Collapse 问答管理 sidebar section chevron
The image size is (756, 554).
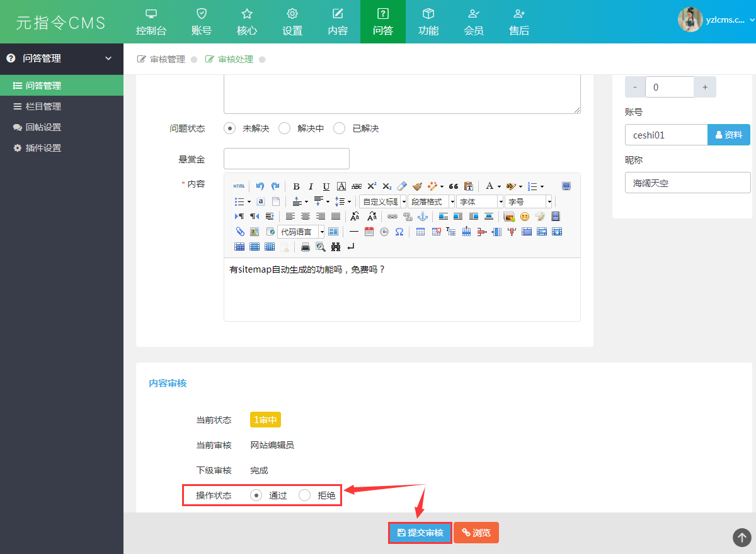tap(108, 59)
